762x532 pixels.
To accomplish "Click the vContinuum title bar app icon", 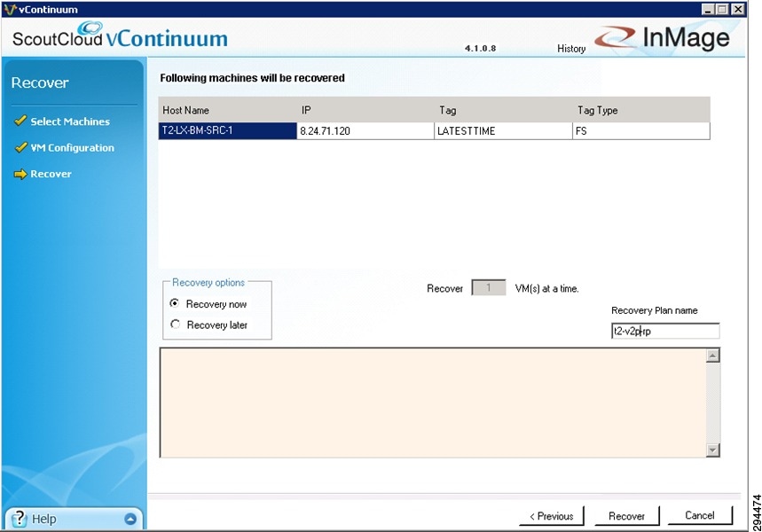I will 10,9.
